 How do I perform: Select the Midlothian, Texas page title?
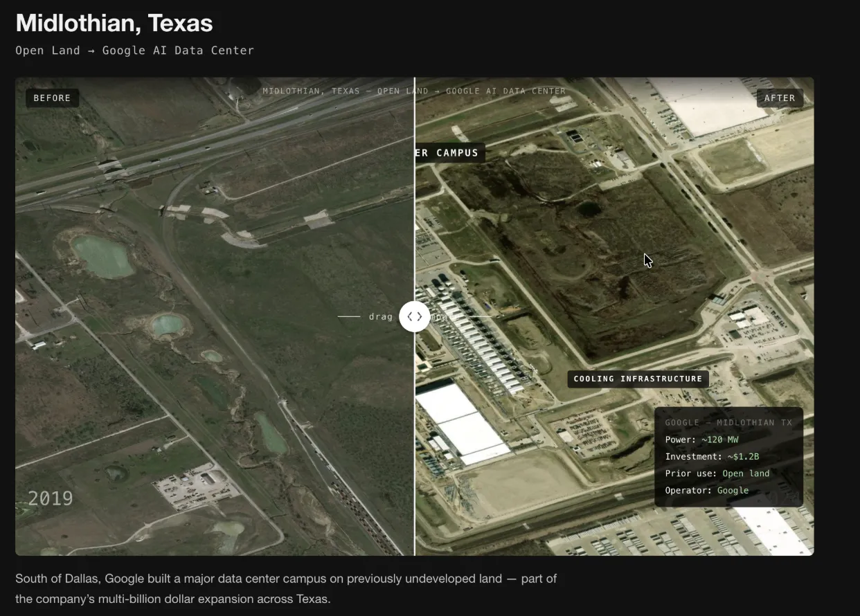(x=114, y=23)
